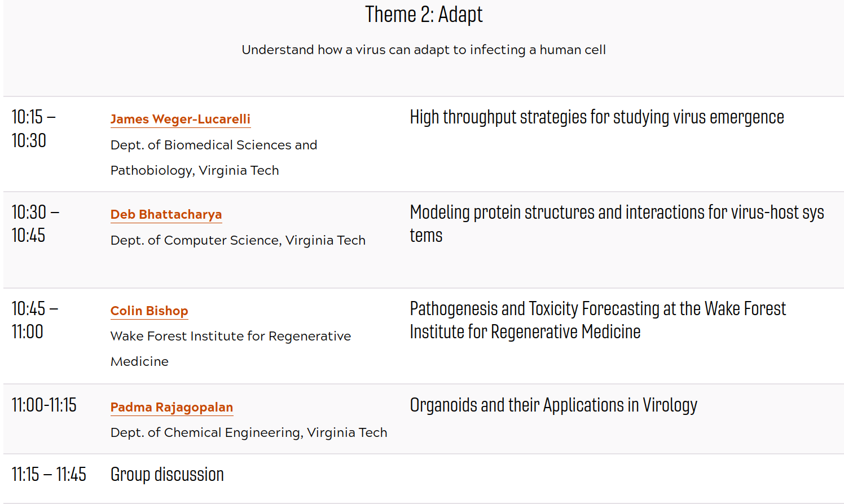The width and height of the screenshot is (844, 504).
Task: Click 'Dept. of Chemical Engineering, Virginia Tech' text
Action: click(249, 432)
